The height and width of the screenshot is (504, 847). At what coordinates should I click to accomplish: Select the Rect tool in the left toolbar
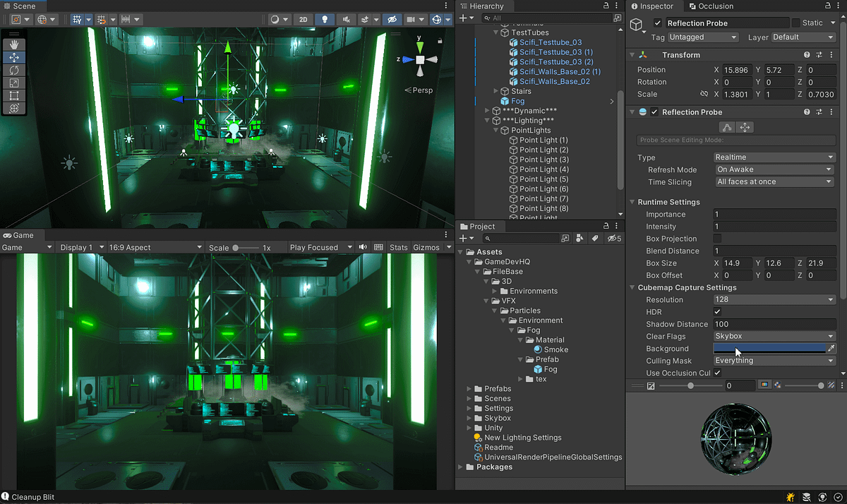click(x=14, y=95)
